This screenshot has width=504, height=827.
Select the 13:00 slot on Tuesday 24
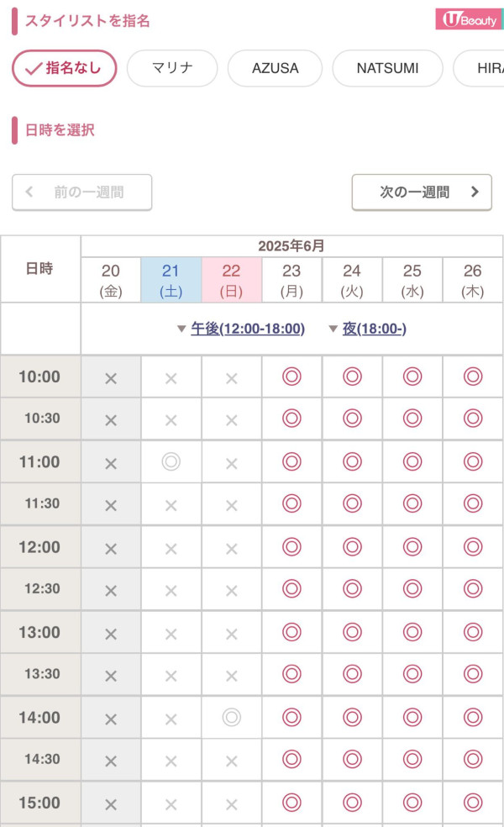pos(352,632)
